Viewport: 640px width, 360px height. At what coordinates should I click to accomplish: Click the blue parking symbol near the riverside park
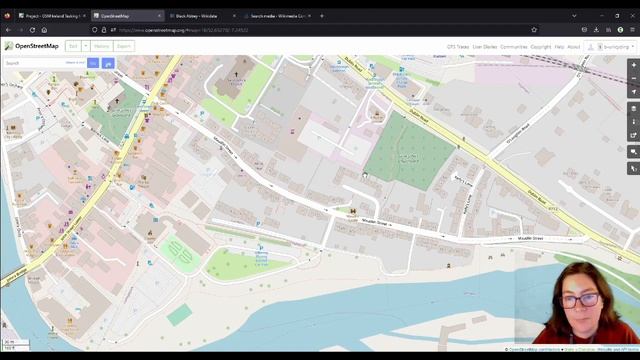[x=261, y=248]
